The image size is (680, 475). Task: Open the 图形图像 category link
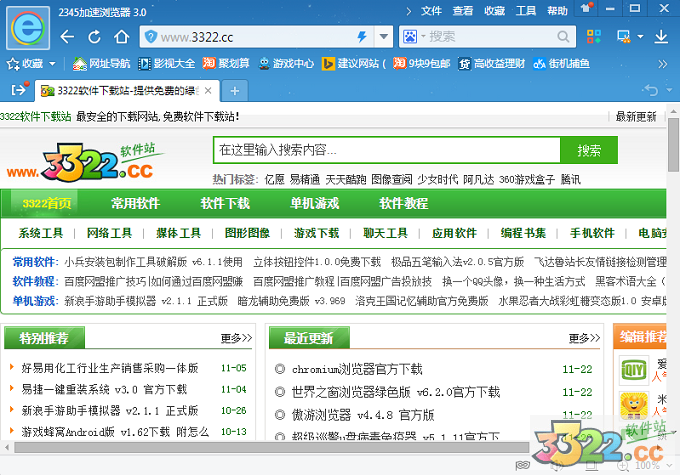click(x=247, y=233)
